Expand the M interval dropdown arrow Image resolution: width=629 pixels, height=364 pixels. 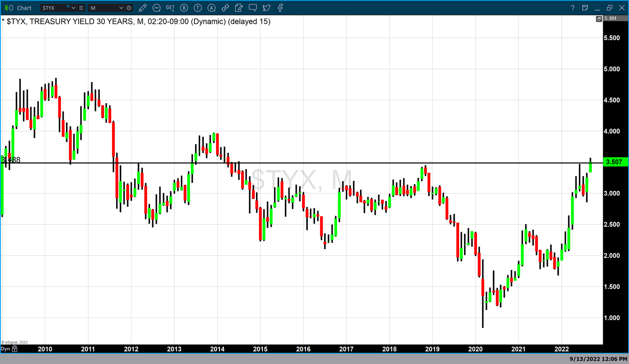121,8
